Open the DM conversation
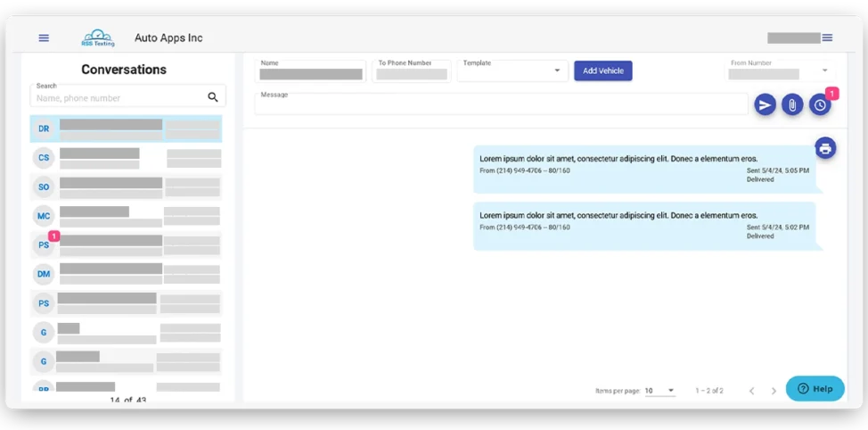The height and width of the screenshot is (430, 868). (x=126, y=274)
